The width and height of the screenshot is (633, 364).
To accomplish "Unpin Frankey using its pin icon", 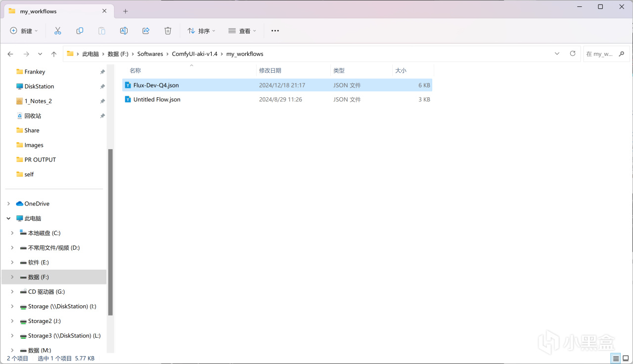I will (102, 72).
